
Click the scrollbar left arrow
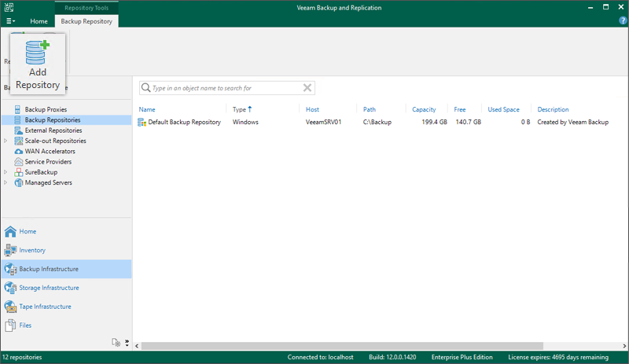[137, 346]
